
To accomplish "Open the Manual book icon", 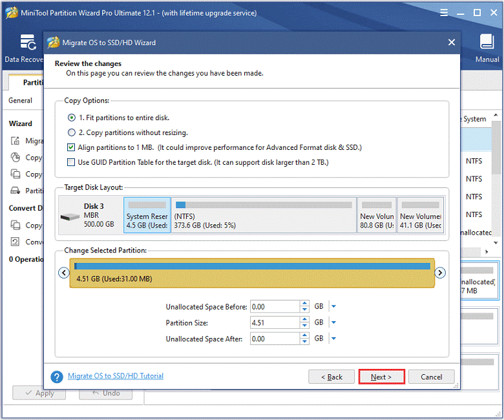I will (x=487, y=41).
